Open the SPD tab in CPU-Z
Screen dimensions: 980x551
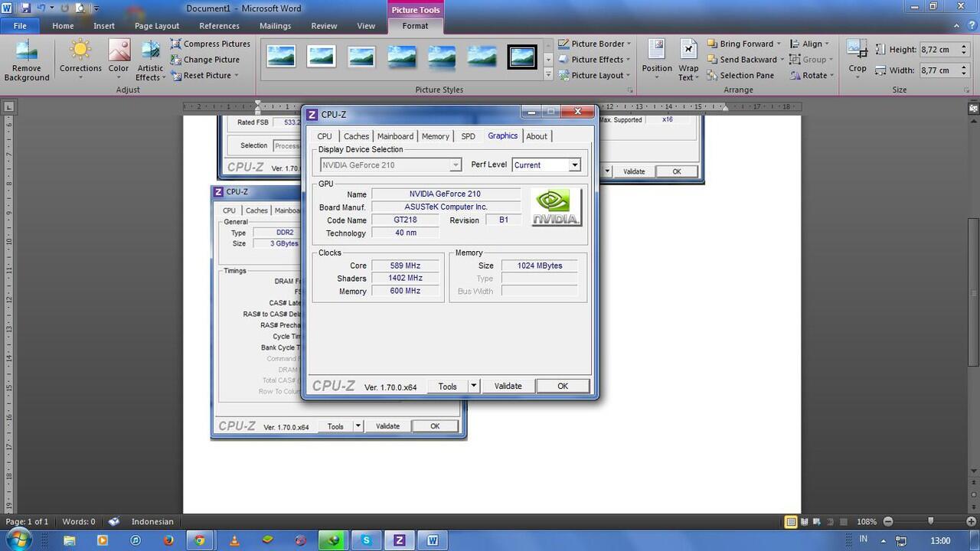click(x=468, y=136)
